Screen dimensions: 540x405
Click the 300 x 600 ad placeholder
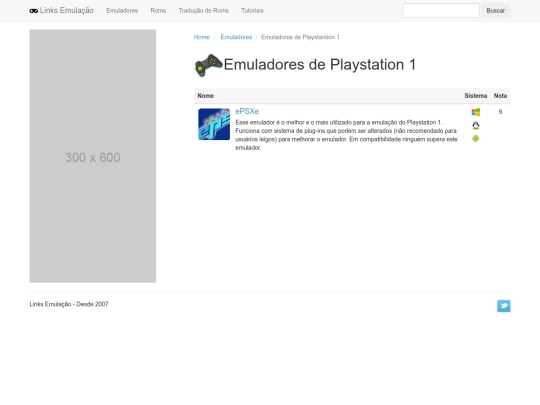pos(93,156)
